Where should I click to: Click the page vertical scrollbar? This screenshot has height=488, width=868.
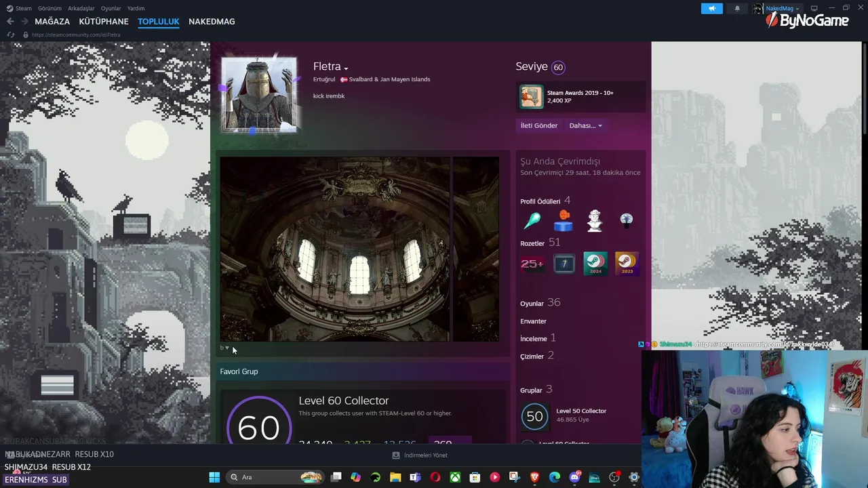864,89
